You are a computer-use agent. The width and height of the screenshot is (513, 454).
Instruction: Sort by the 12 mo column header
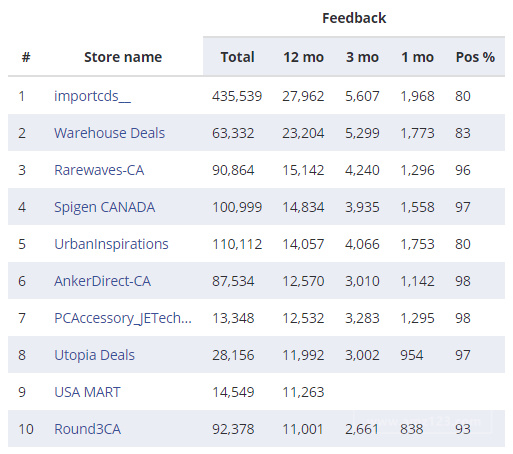[303, 57]
